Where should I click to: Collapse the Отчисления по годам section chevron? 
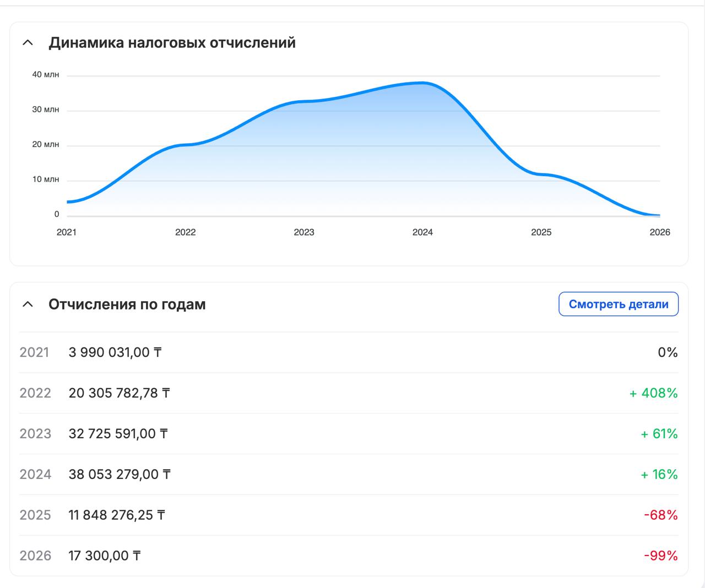28,304
